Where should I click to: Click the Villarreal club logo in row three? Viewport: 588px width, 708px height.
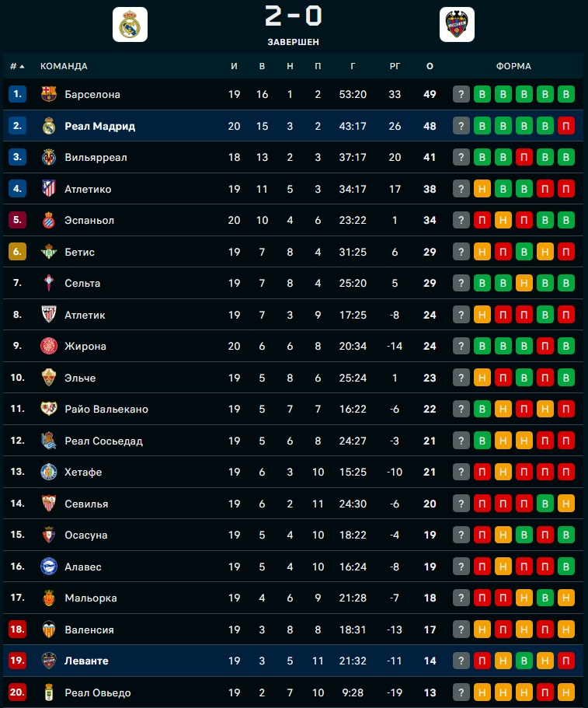[49, 158]
